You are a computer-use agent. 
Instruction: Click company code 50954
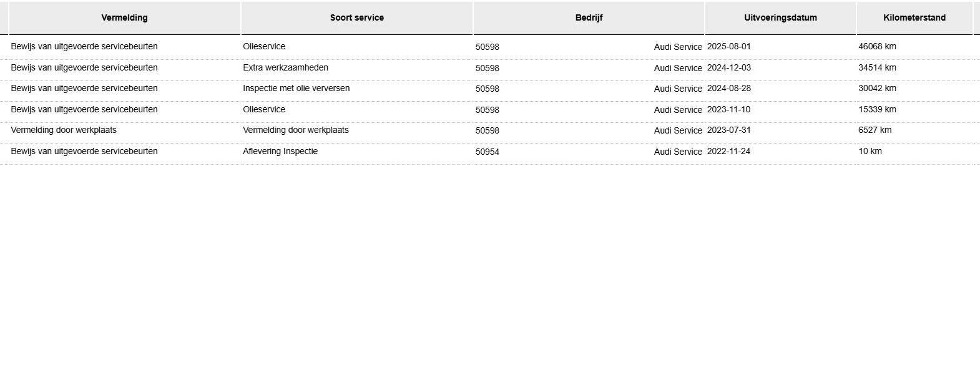coord(487,152)
